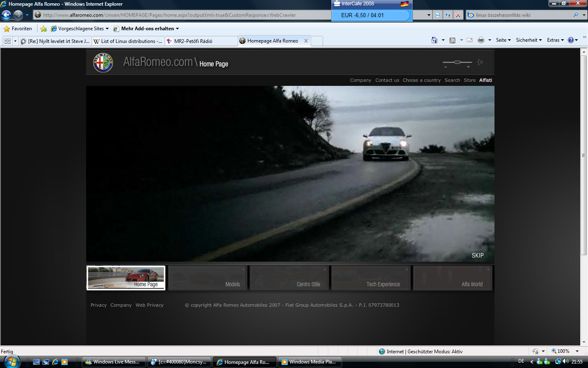Open the Quick Tabs grid icon
Screen dimensions: 588x368
(7, 41)
